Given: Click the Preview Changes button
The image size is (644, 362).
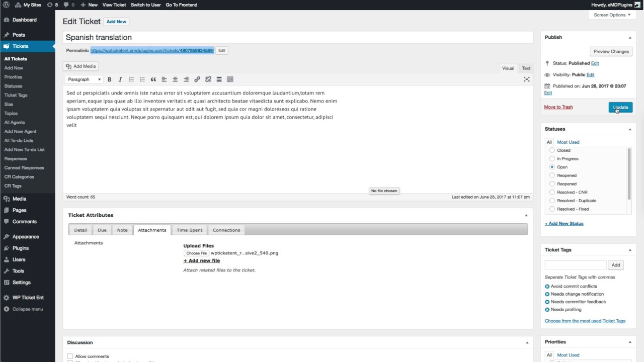Looking at the screenshot, I should [x=611, y=51].
